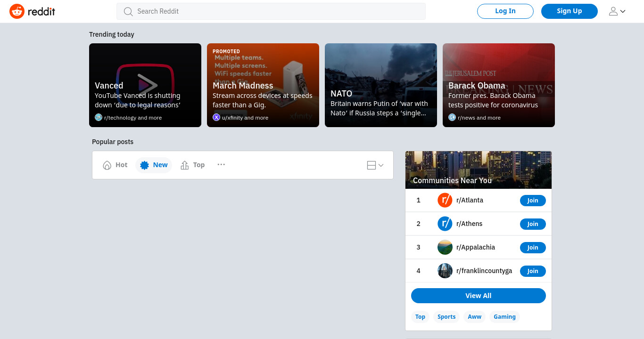Image resolution: width=644 pixels, height=339 pixels.
Task: Select the Sports category chip
Action: click(446, 317)
